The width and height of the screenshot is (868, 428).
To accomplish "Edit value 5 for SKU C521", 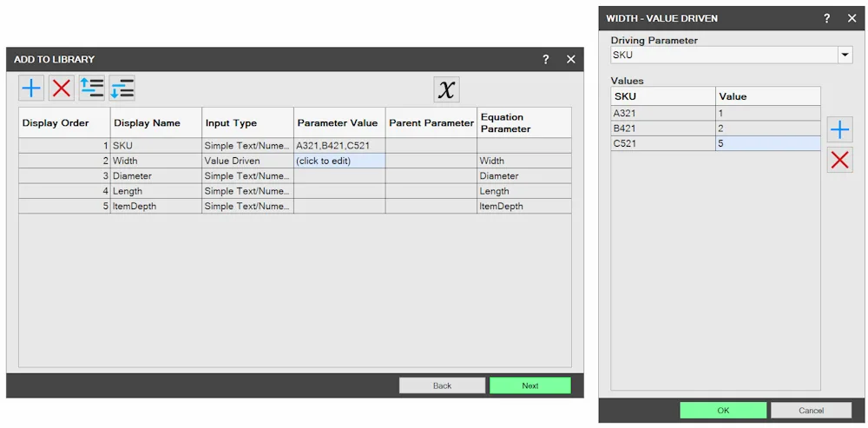I will click(x=768, y=143).
